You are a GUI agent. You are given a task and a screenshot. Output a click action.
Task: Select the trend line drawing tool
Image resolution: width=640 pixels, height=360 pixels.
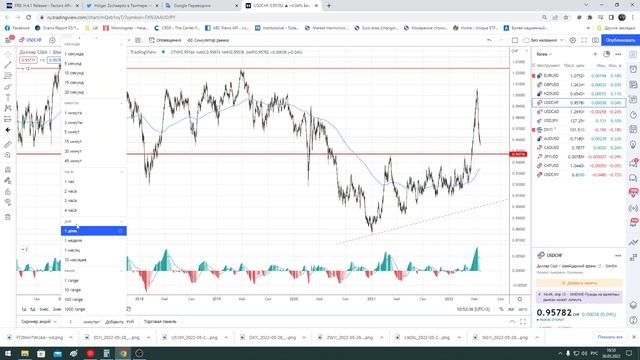[x=8, y=65]
